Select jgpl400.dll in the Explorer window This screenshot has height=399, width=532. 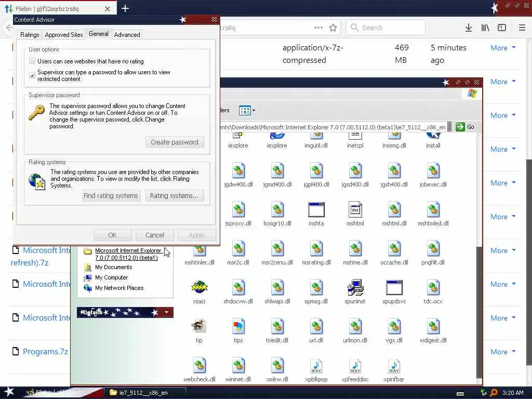point(316,170)
